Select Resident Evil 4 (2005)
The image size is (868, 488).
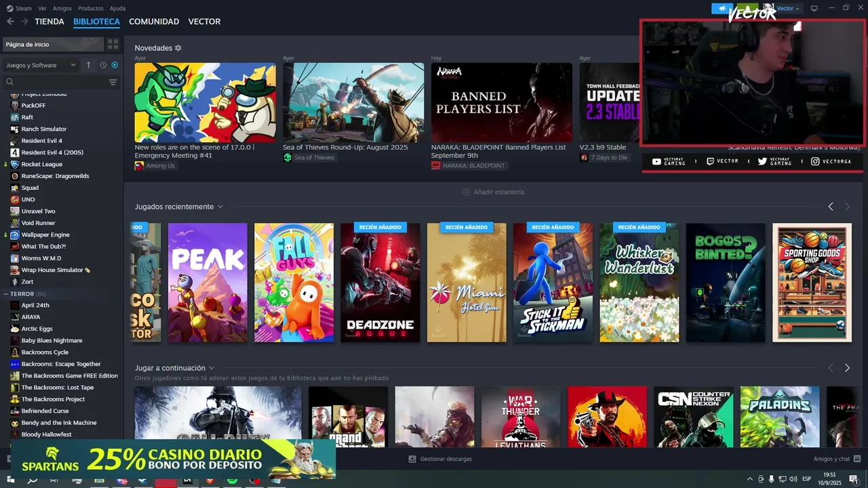tap(52, 152)
